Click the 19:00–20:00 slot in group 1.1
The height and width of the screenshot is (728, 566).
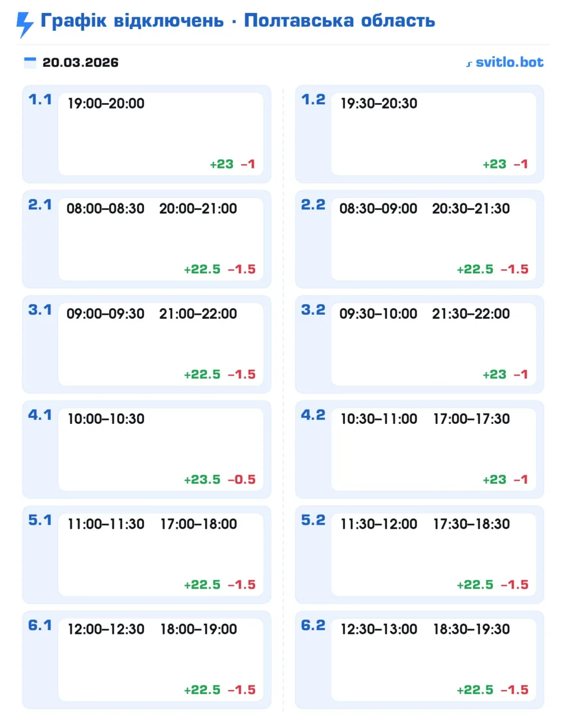(106, 104)
